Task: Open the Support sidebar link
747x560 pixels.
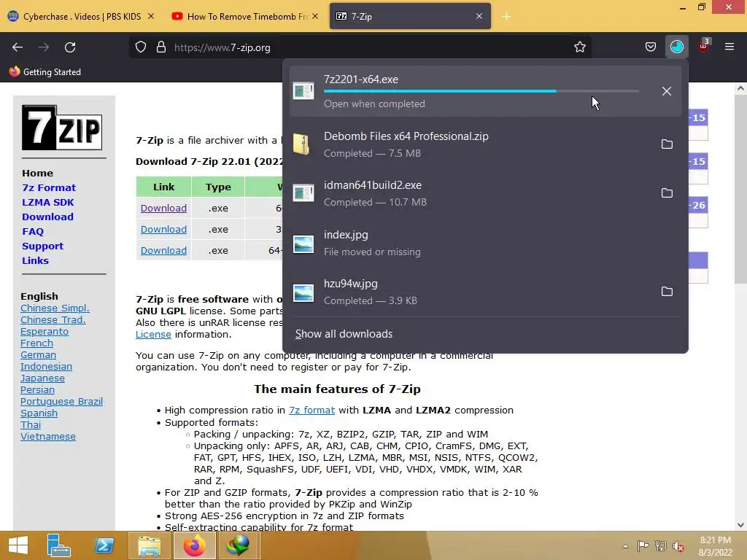Action: 42,246
